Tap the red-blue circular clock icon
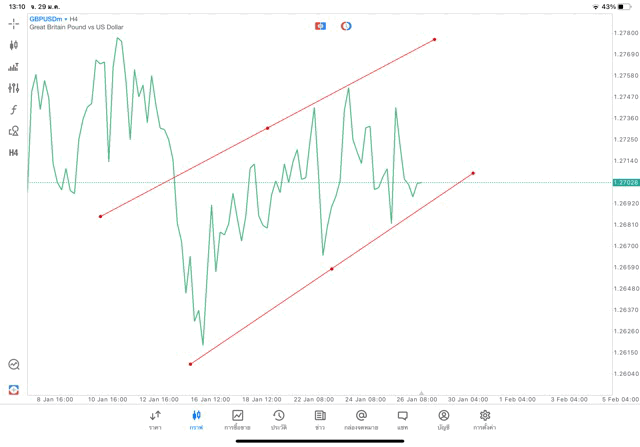This screenshot has height=447, width=640. [x=346, y=25]
